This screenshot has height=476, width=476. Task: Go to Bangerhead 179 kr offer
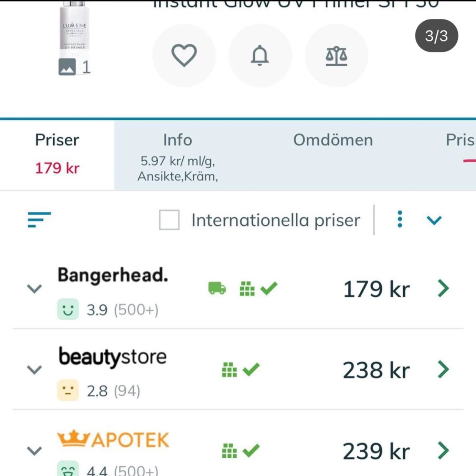coord(443,289)
